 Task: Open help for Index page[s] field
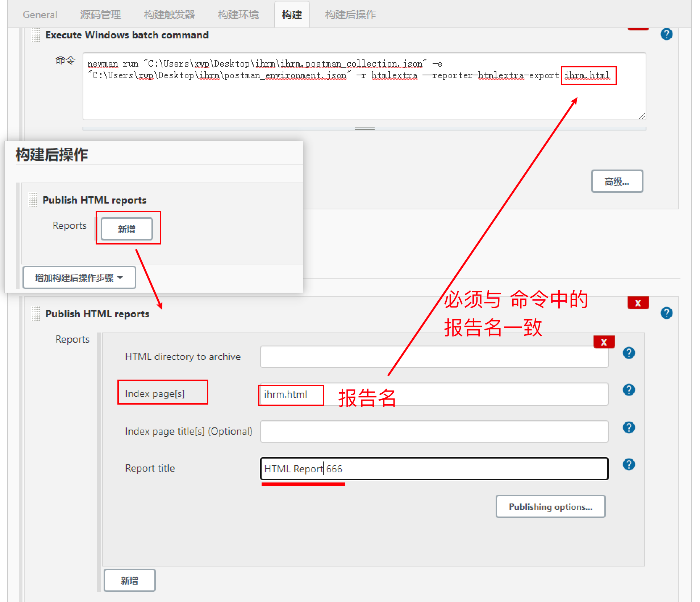coord(629,390)
